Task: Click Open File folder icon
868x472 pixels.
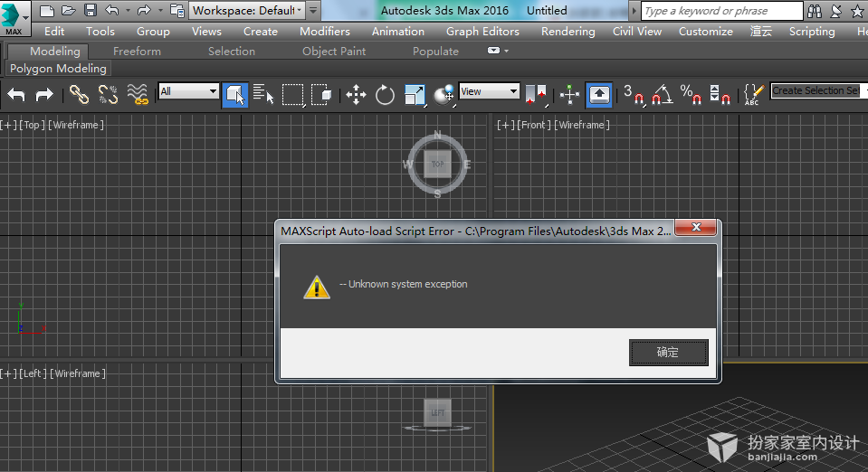Action: click(x=69, y=10)
